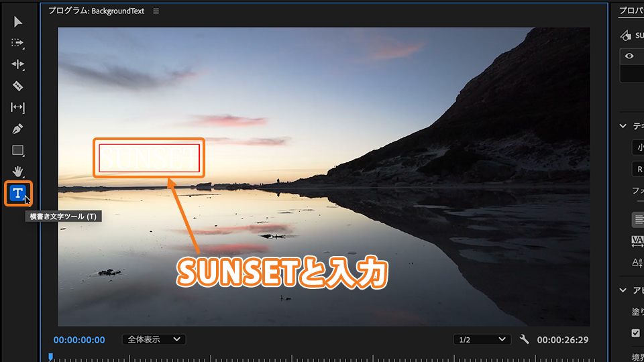Screen dimensions: 644x362
Task: Click the graphic layer icon in Properties
Action: pos(625,36)
